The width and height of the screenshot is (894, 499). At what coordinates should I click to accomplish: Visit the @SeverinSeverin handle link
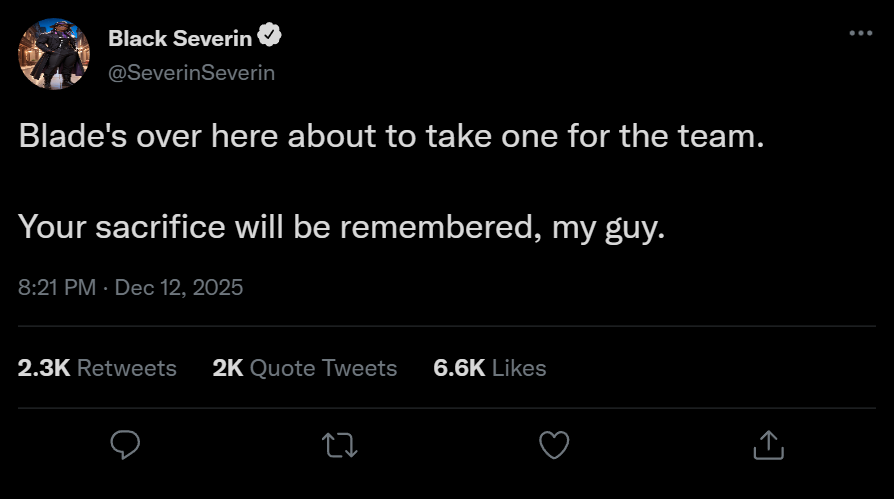(x=191, y=73)
